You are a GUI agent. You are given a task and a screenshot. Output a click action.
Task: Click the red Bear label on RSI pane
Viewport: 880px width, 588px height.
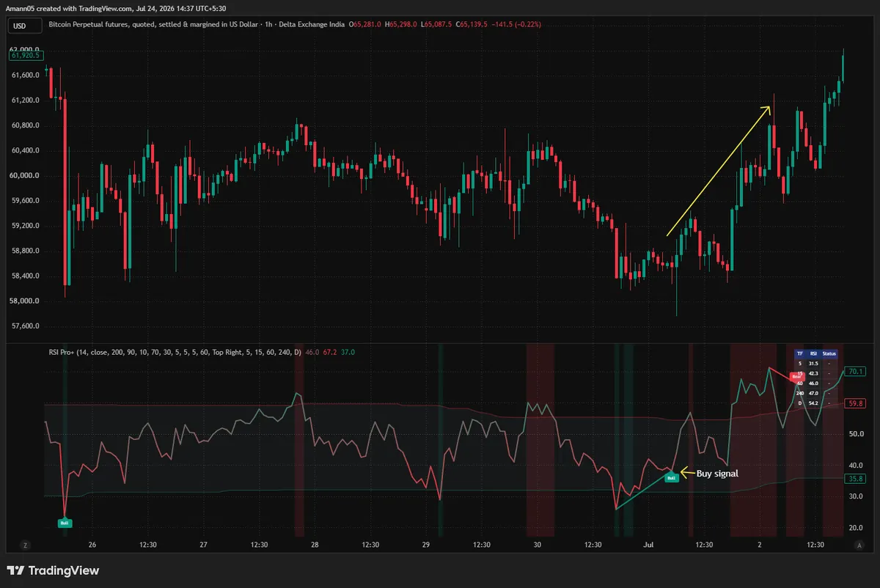pyautogui.click(x=796, y=378)
